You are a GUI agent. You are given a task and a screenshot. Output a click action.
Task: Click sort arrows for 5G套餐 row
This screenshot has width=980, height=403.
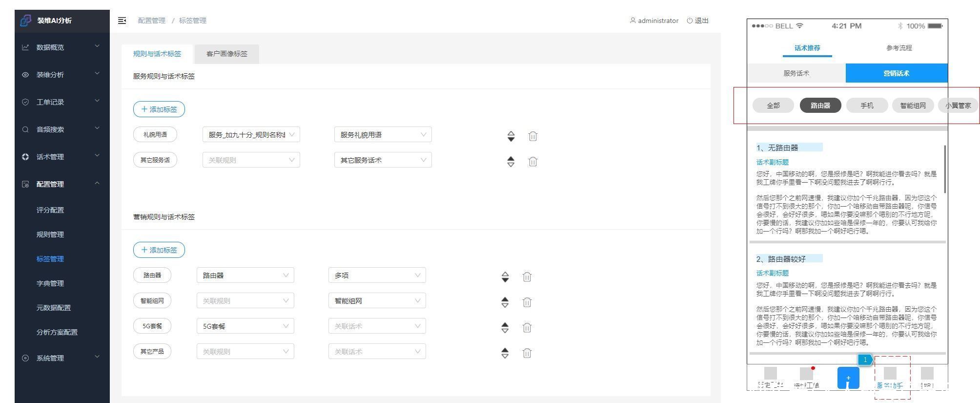(x=505, y=328)
